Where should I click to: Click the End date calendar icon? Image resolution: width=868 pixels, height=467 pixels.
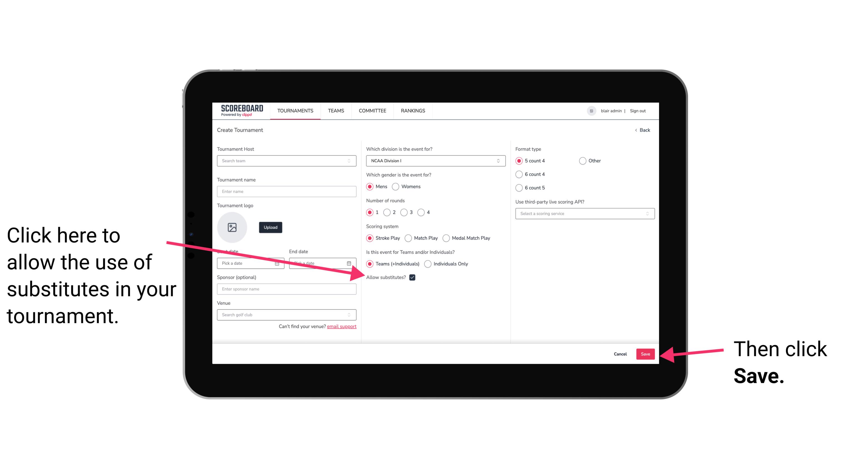350,263
